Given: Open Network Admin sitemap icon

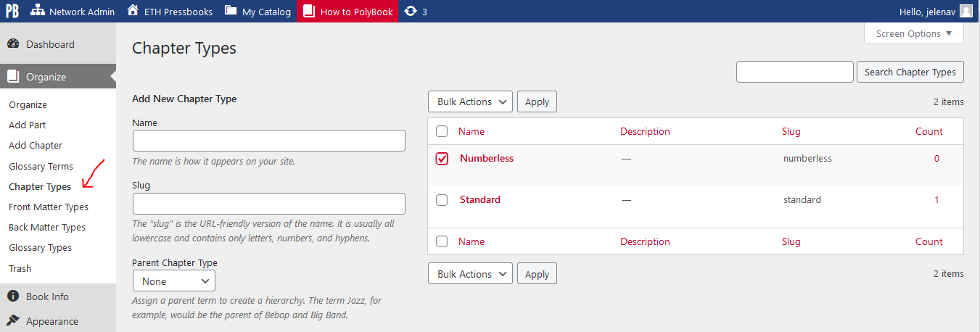Looking at the screenshot, I should (37, 11).
